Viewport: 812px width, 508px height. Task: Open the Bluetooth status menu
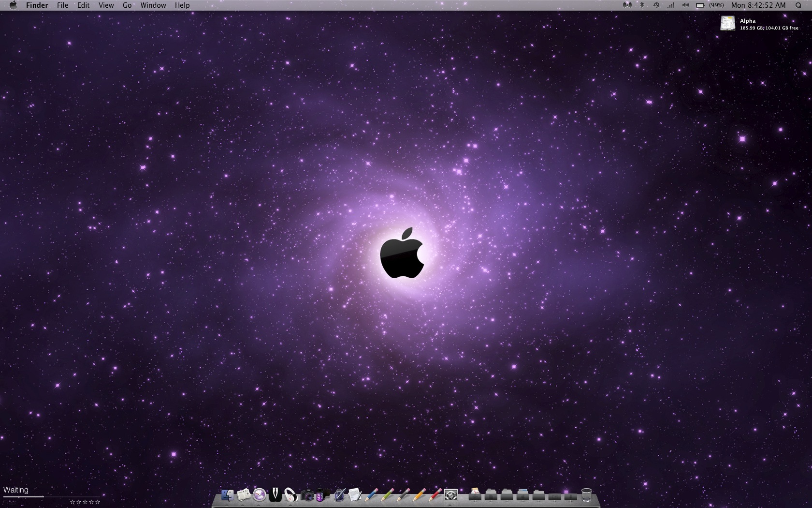642,5
